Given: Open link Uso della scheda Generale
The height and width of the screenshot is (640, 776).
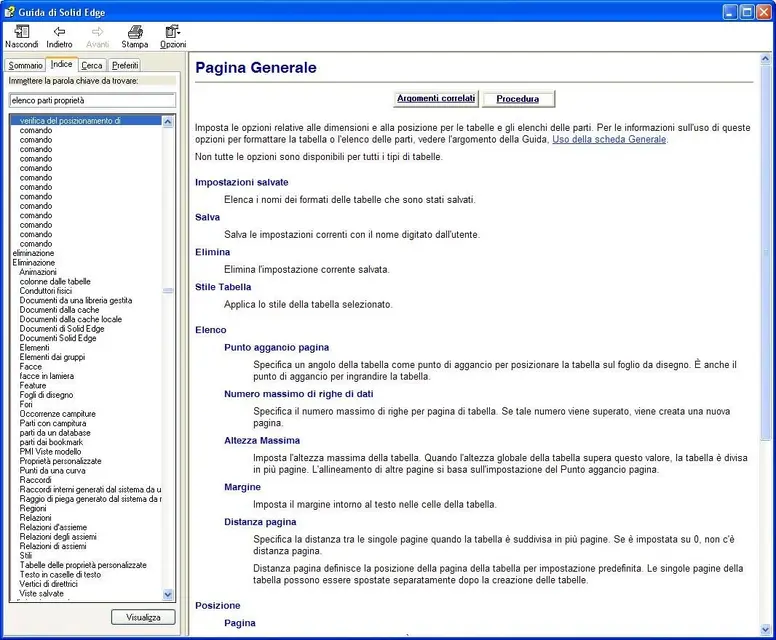Looking at the screenshot, I should (609, 139).
